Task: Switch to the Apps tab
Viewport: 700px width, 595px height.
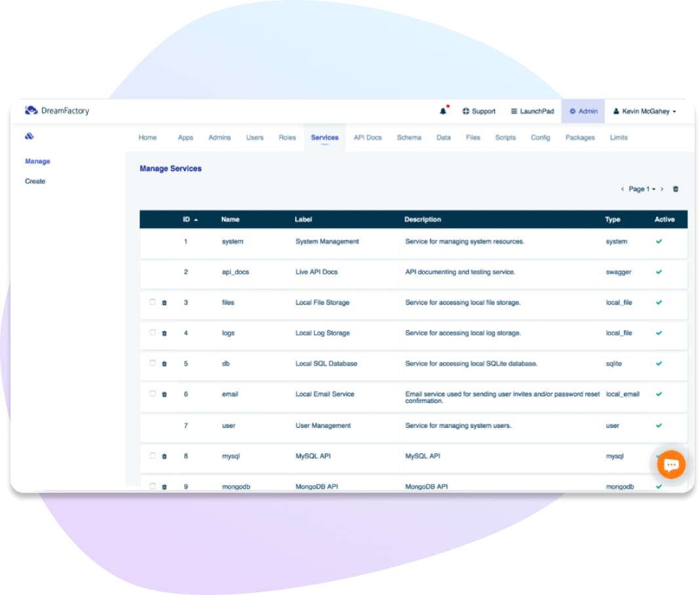Action: 185,138
